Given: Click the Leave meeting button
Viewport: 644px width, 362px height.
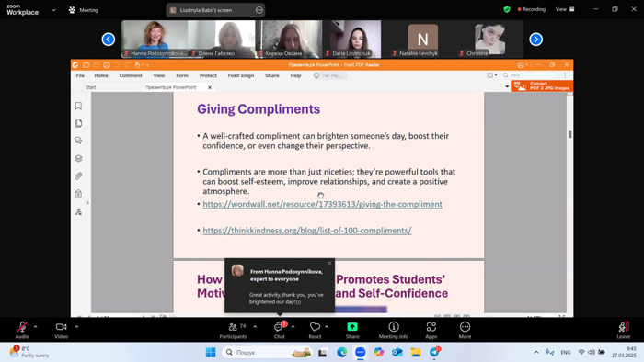Looking at the screenshot, I should (624, 327).
